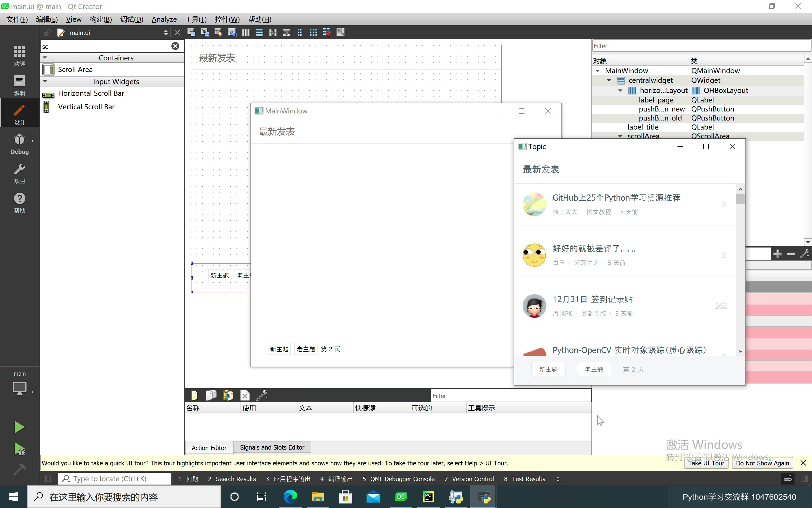The width and height of the screenshot is (812, 508).
Task: Open the main.ui document dropdown
Action: (x=166, y=32)
